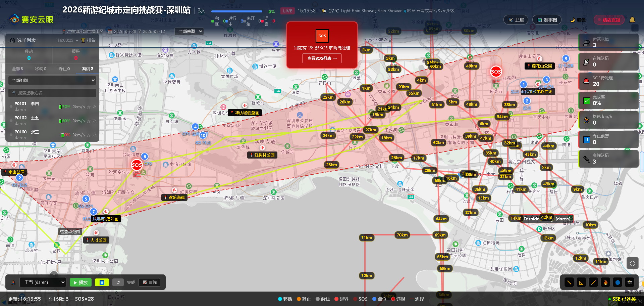Favorite player P0100 张三 with star
644x306 pixels.
tap(89, 135)
